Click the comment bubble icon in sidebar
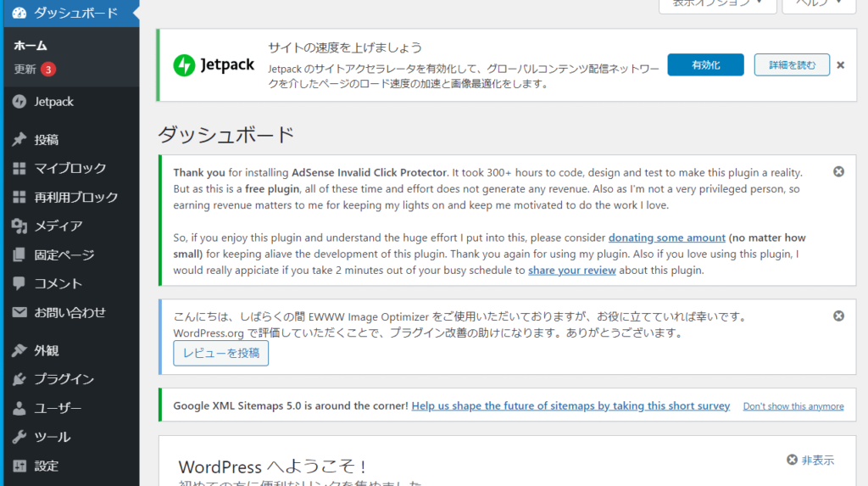 (19, 283)
